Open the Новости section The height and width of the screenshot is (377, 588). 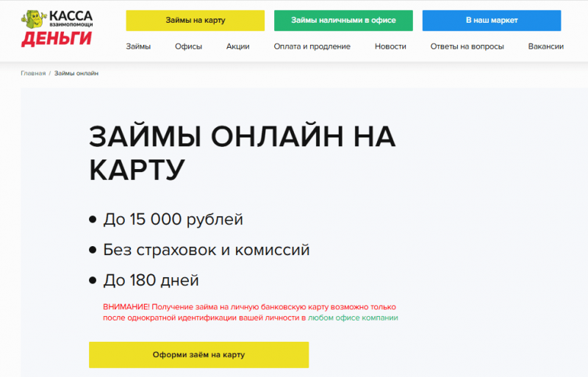pos(390,46)
